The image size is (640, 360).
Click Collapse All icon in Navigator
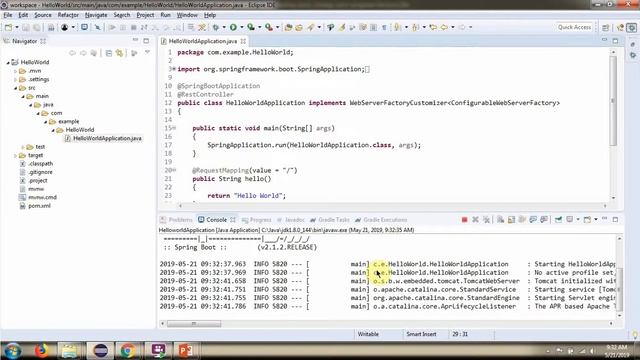[109, 53]
